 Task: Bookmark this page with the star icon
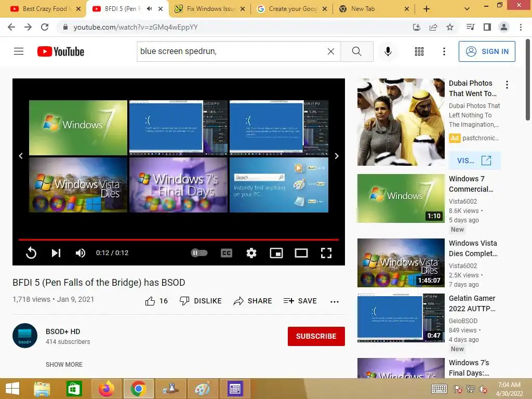click(450, 27)
